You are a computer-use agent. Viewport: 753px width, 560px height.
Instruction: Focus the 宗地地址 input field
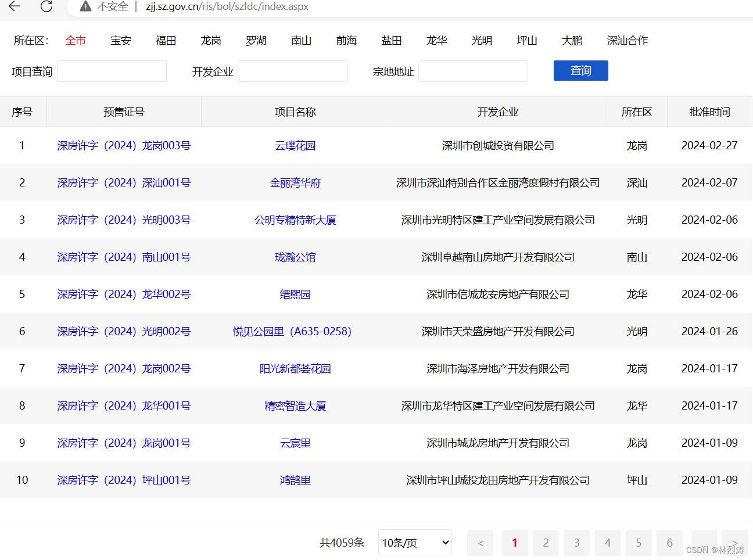[473, 71]
